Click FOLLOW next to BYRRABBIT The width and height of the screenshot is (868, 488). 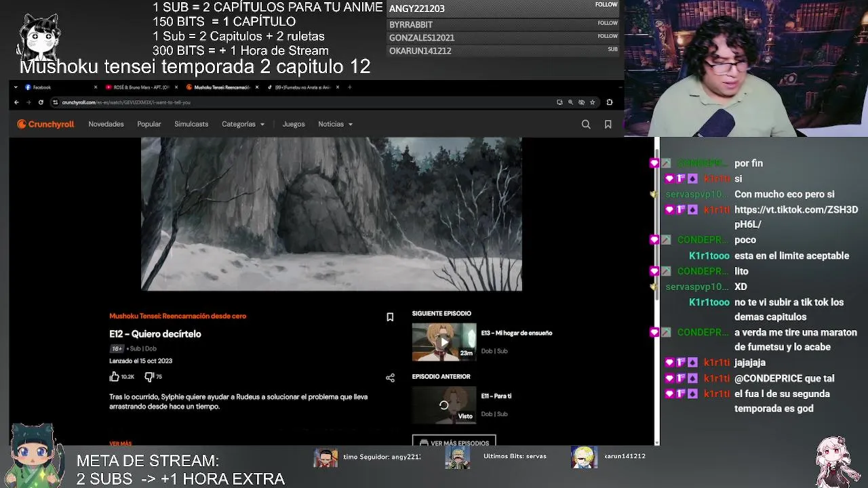[x=608, y=23]
